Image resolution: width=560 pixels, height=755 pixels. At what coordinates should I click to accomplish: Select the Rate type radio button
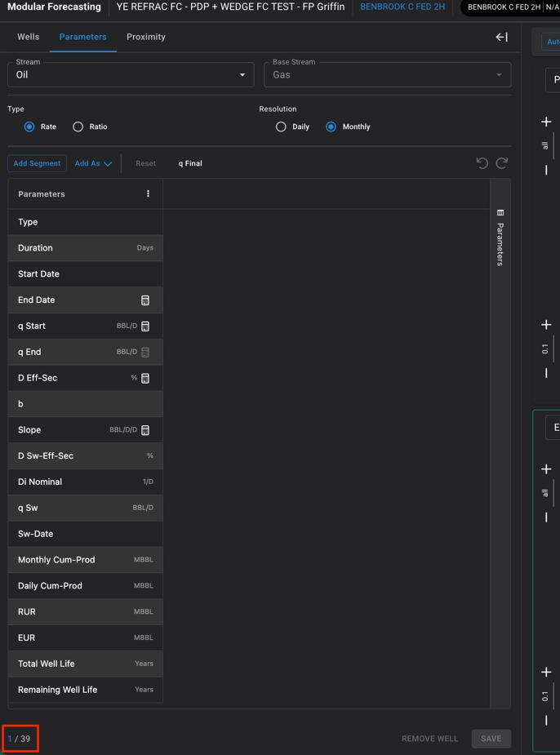[x=29, y=127]
